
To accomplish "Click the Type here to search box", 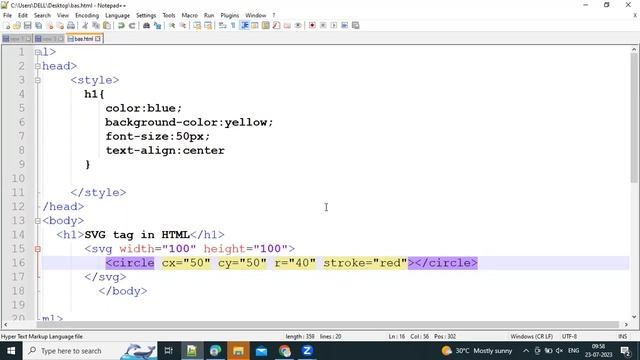I will (90, 351).
